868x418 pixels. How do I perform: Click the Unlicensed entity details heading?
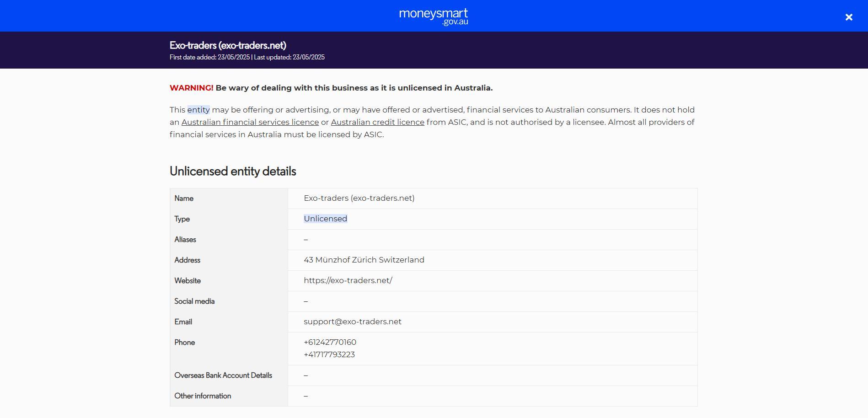233,171
